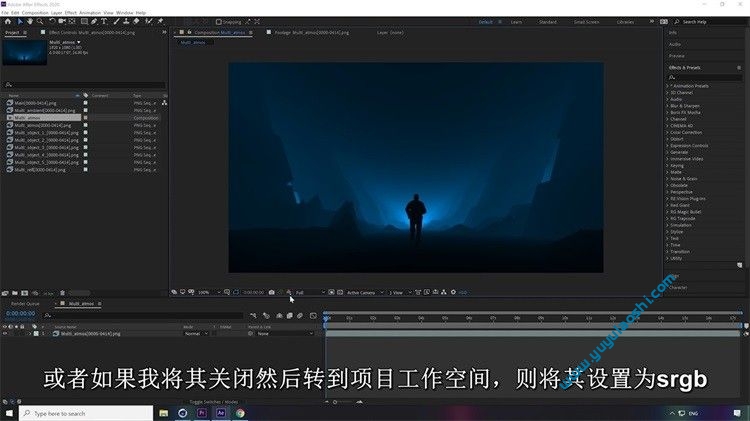Select the Pen tool

pyautogui.click(x=94, y=22)
